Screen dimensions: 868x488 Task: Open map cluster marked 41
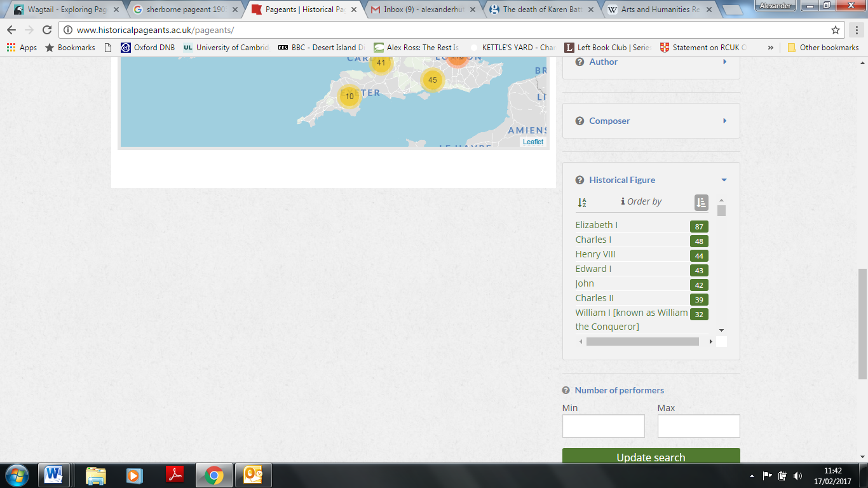pos(381,62)
